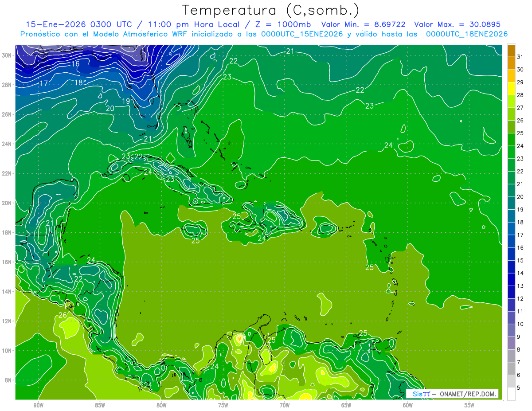Click the 28N latitude axis label
Screen dimensions: 532x411
[7, 85]
